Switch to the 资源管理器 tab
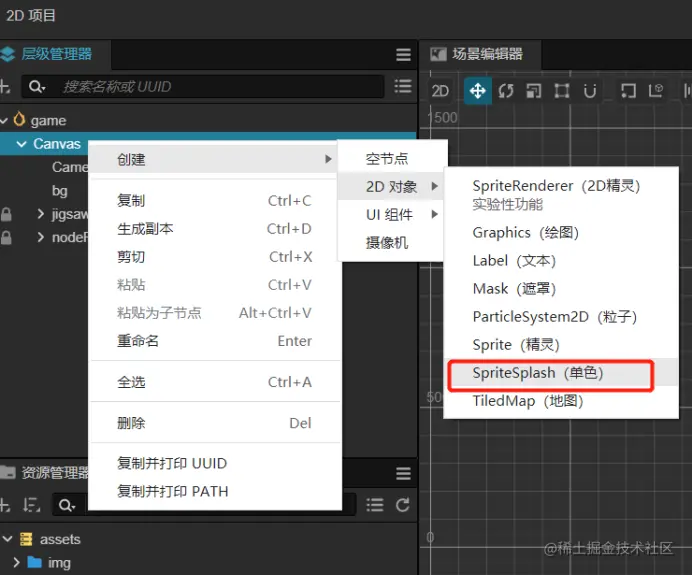Screen dimensions: 692x575 (x=44, y=473)
